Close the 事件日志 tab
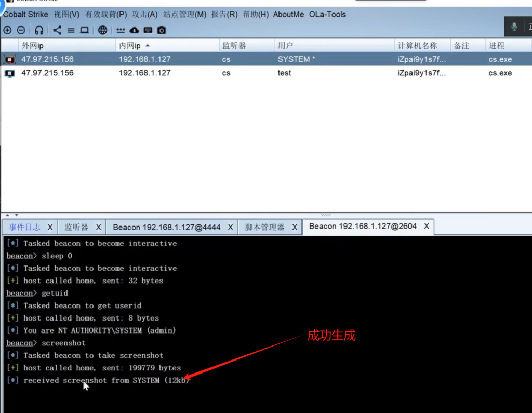Viewport: 532px width, 413px height. coord(50,228)
